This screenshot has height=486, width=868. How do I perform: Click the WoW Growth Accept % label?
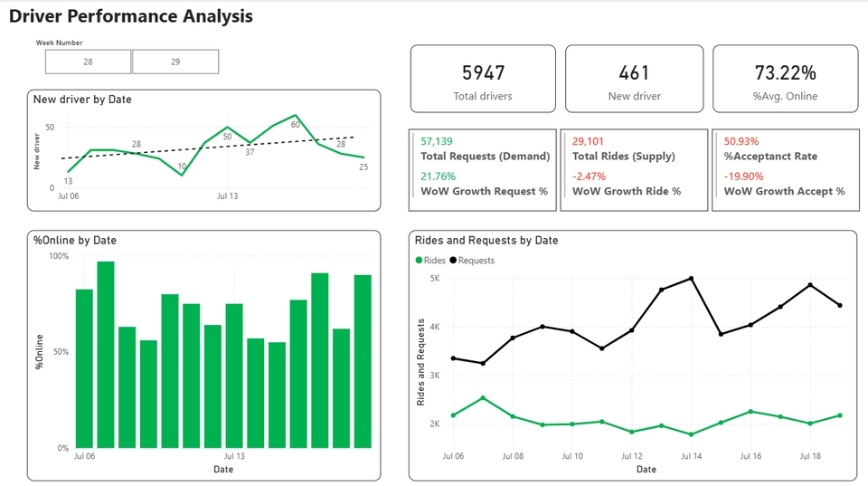784,191
